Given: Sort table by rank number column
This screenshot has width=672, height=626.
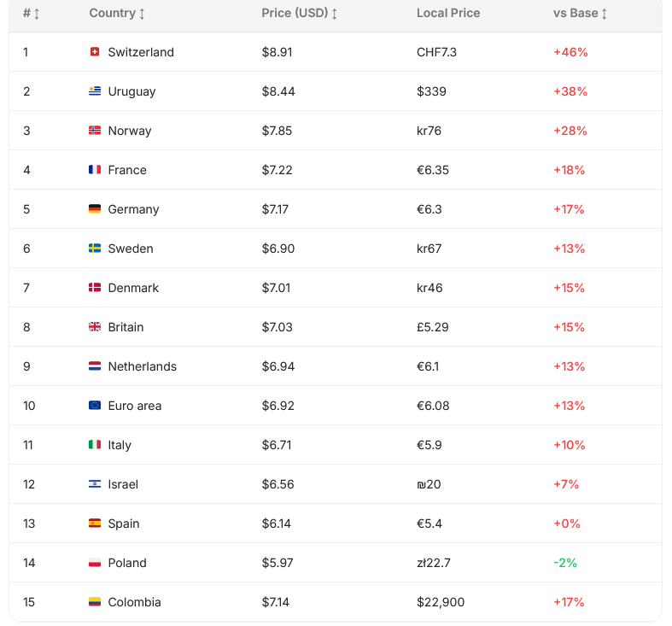Looking at the screenshot, I should coord(31,14).
